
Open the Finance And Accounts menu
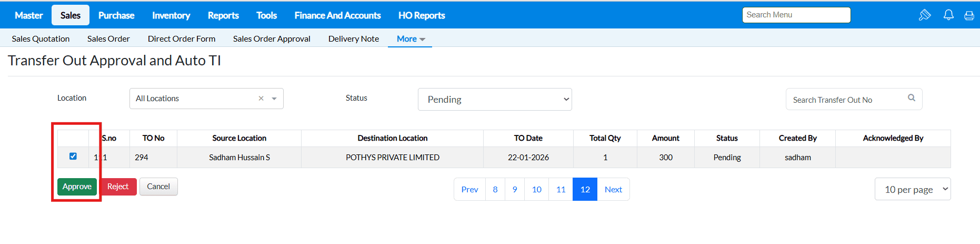[x=337, y=15]
